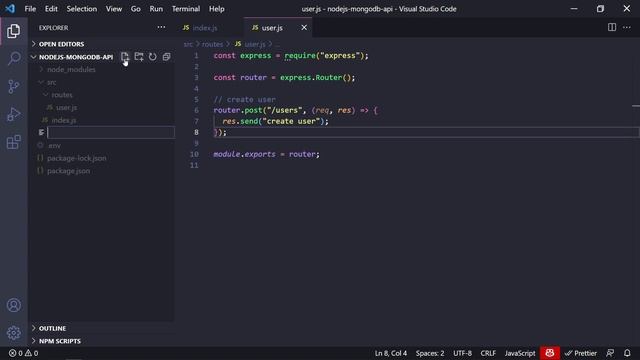Open the Run and Debug view
The height and width of the screenshot is (360, 640).
tap(13, 114)
